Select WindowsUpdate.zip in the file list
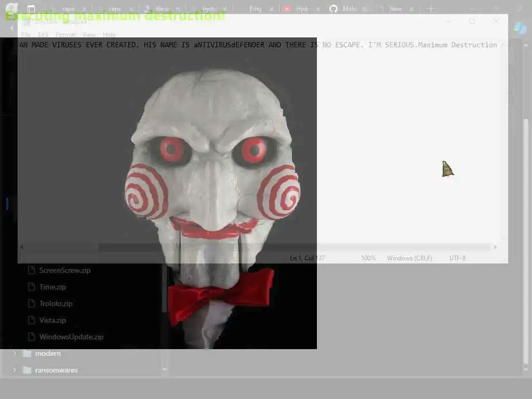 [71, 337]
